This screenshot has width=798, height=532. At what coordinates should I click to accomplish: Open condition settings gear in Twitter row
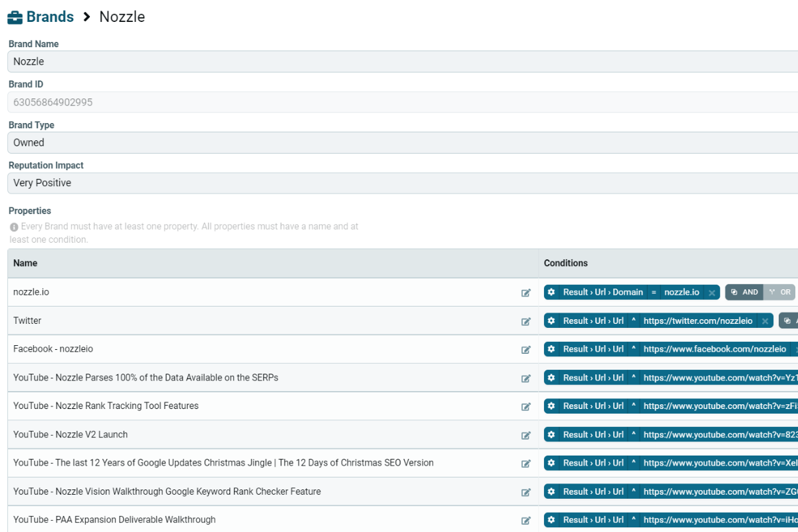point(551,321)
